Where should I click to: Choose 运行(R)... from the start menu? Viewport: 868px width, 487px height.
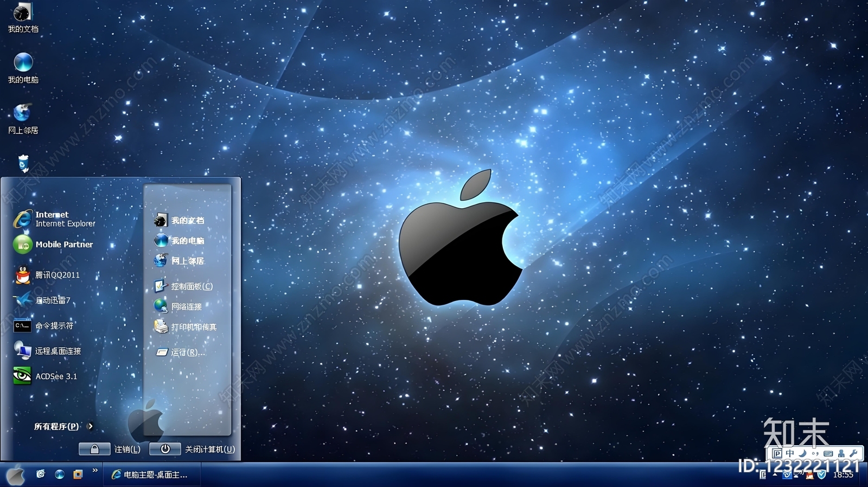tap(181, 352)
